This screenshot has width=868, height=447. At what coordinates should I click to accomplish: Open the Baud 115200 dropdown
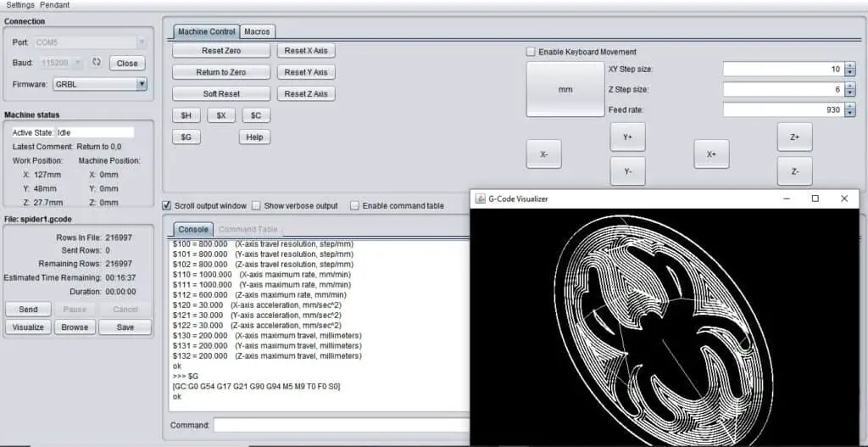pyautogui.click(x=78, y=63)
